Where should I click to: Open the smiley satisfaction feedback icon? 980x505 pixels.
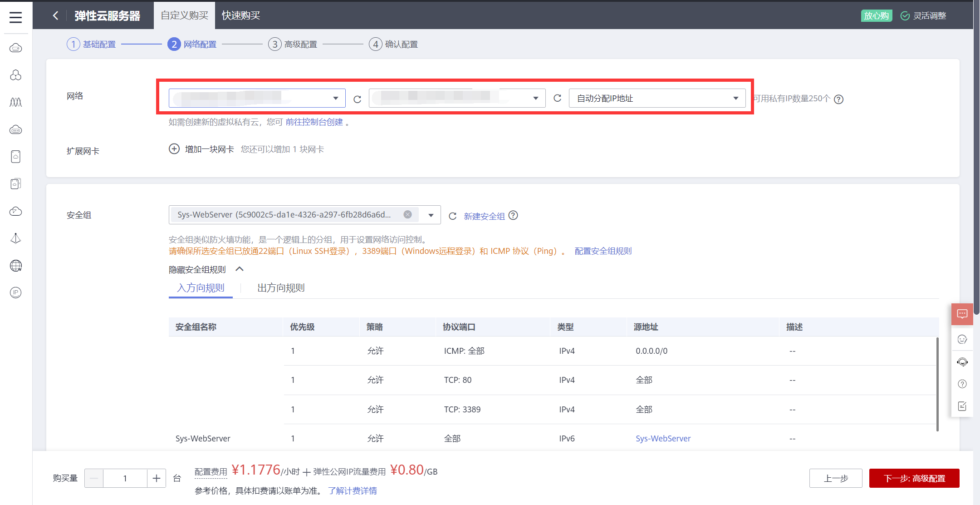[x=962, y=339]
